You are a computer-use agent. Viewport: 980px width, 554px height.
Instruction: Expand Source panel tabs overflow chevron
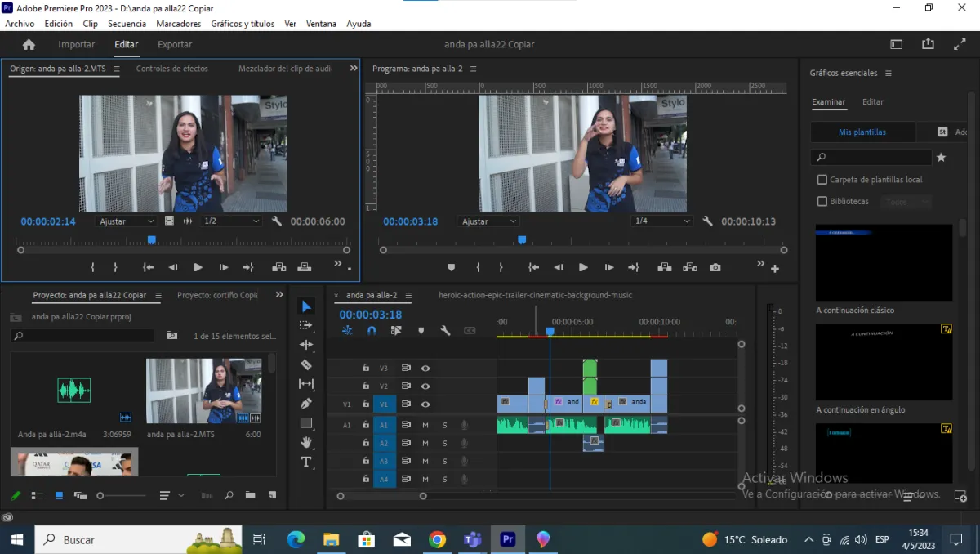[x=354, y=69]
